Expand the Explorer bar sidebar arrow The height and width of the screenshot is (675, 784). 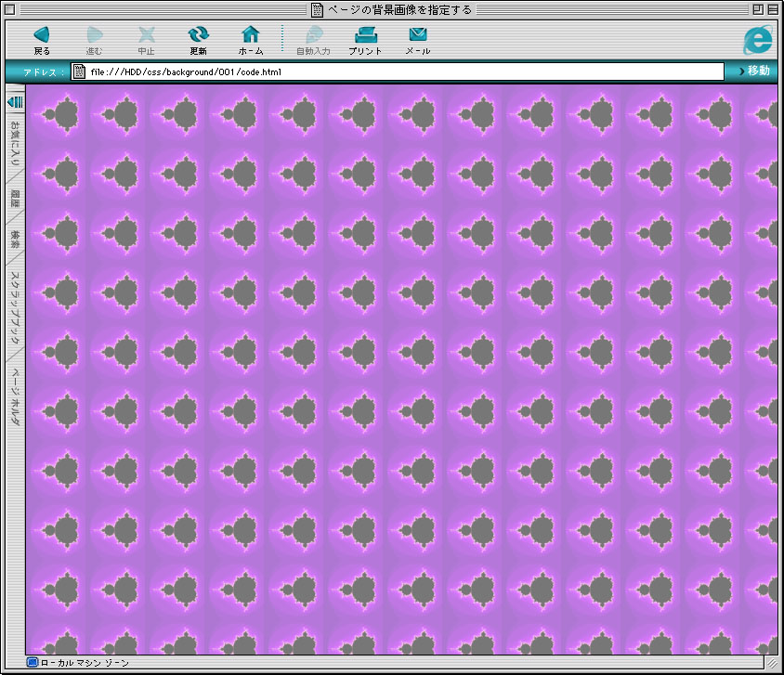tap(15, 101)
